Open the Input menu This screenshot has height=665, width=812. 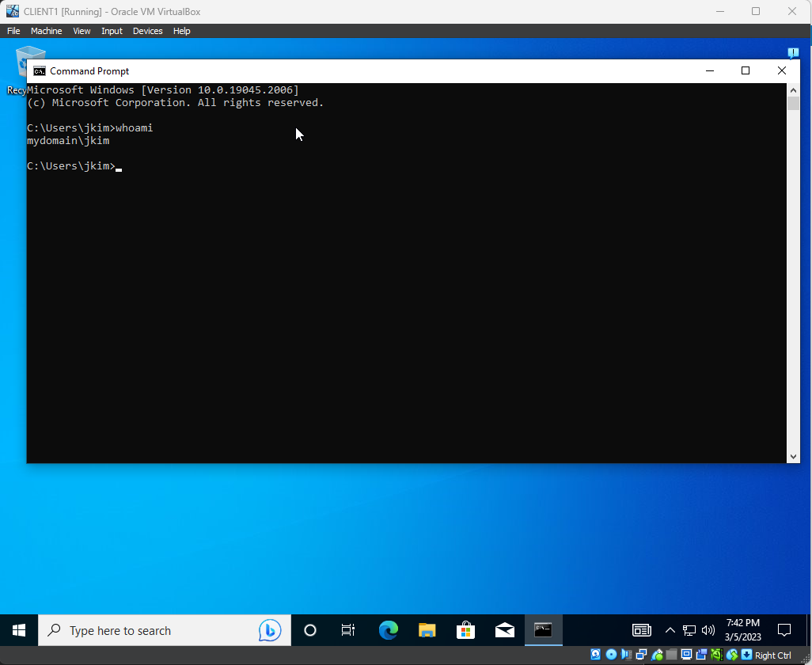pos(112,31)
